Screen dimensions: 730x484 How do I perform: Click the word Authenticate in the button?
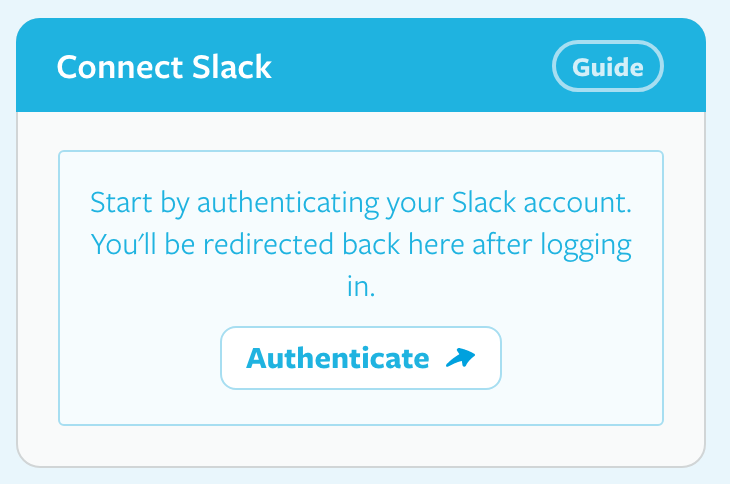click(337, 358)
